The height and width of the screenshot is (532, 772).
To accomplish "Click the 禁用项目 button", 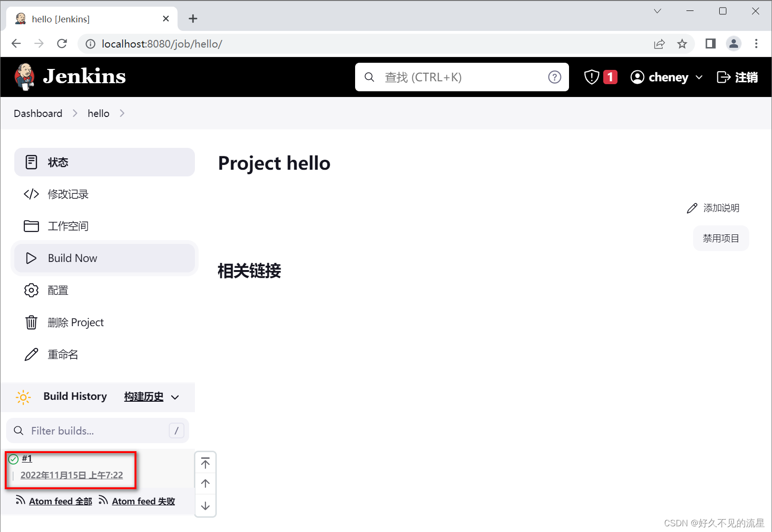I will point(721,238).
